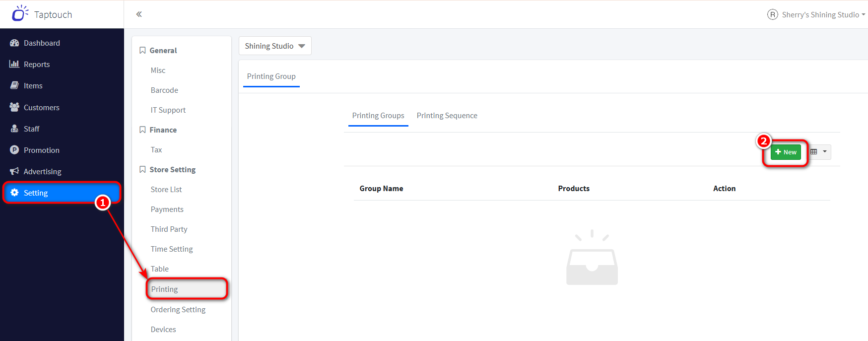Image resolution: width=868 pixels, height=341 pixels.
Task: Open the Shining Studio store dropdown
Action: click(275, 46)
